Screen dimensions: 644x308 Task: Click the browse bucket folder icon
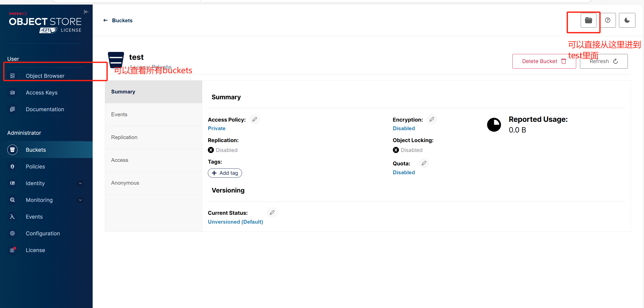click(x=588, y=20)
